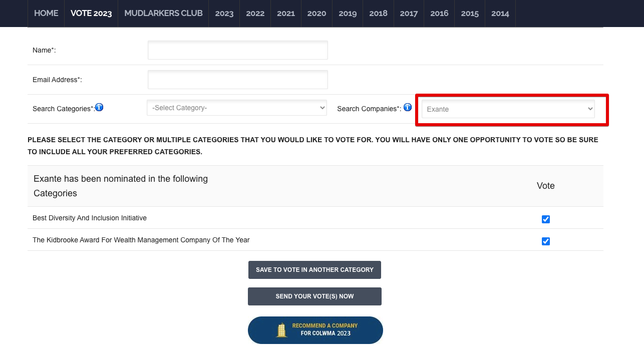Select the 2022 year tab

pyautogui.click(x=255, y=14)
